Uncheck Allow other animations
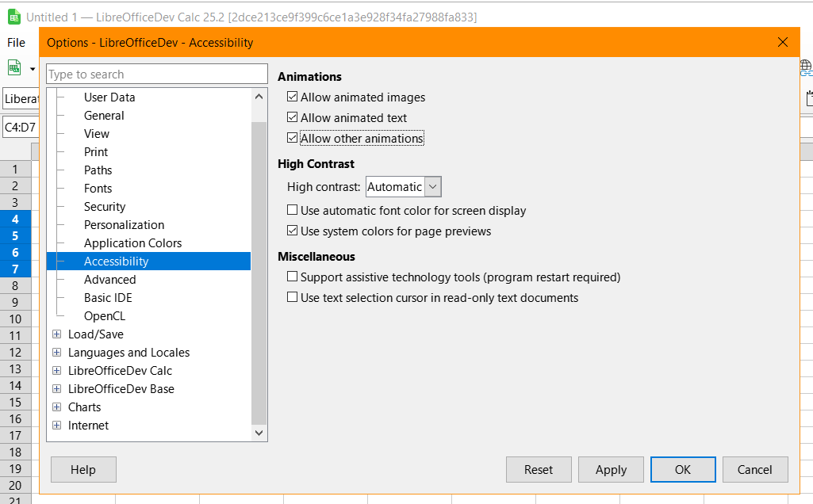The image size is (813, 504). click(x=293, y=139)
